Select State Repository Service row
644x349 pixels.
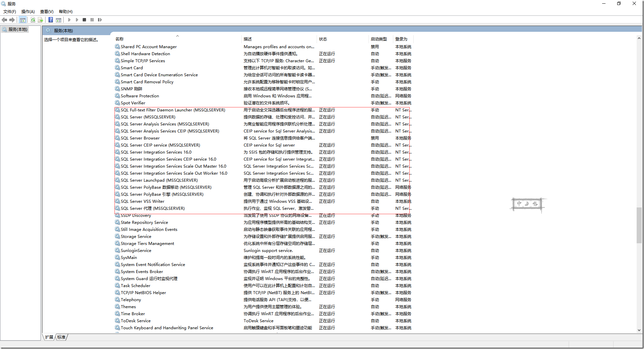263,222
